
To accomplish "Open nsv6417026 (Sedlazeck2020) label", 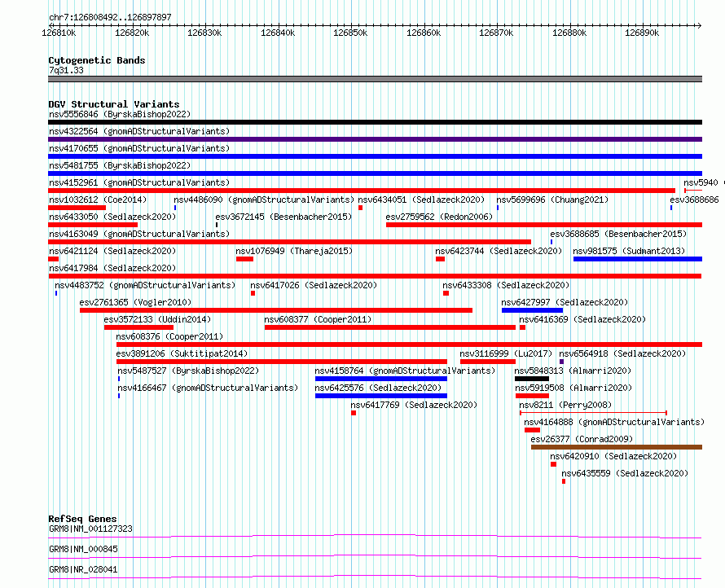I will [314, 285].
